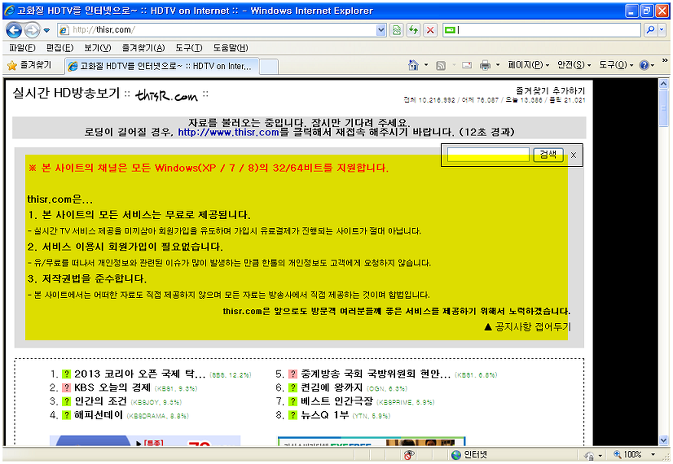Click the browser Back arrow button
Viewport: 673px width, 464px height.
[14, 30]
